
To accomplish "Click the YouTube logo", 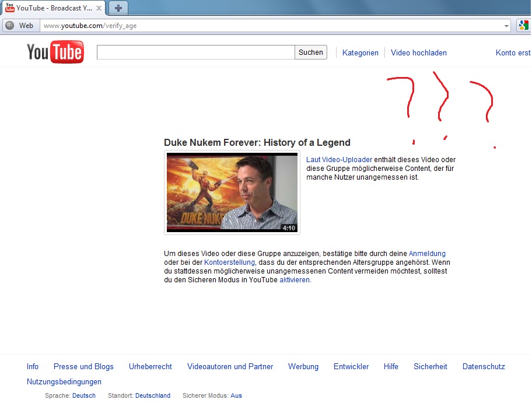I will (x=55, y=52).
